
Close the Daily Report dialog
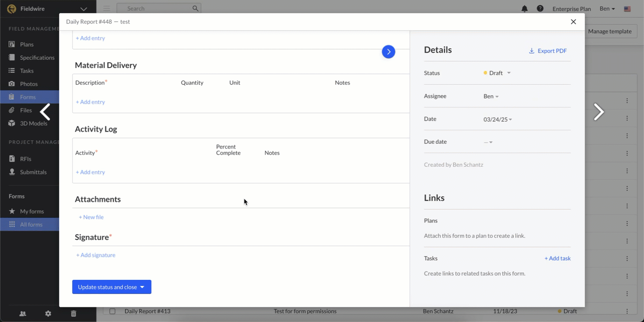[573, 21]
